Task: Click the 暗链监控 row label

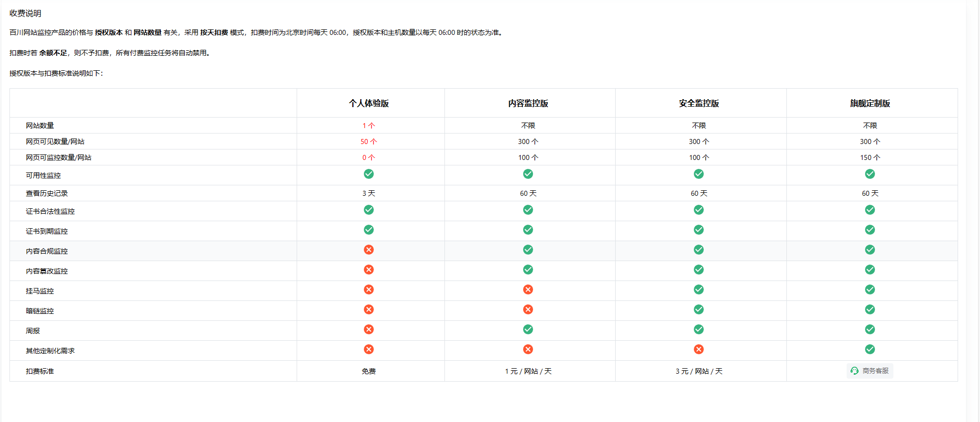Action: point(40,311)
